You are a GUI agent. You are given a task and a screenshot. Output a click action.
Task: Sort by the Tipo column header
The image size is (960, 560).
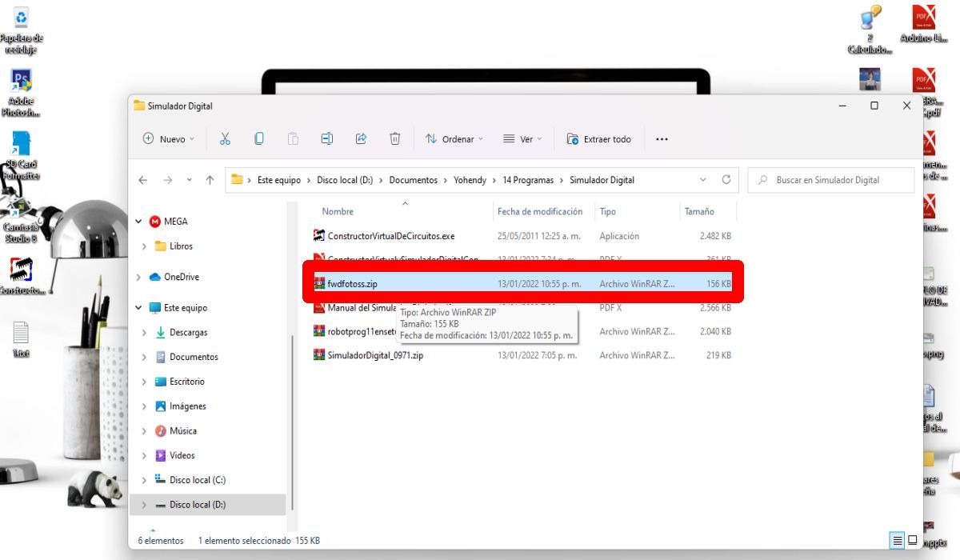click(x=608, y=211)
